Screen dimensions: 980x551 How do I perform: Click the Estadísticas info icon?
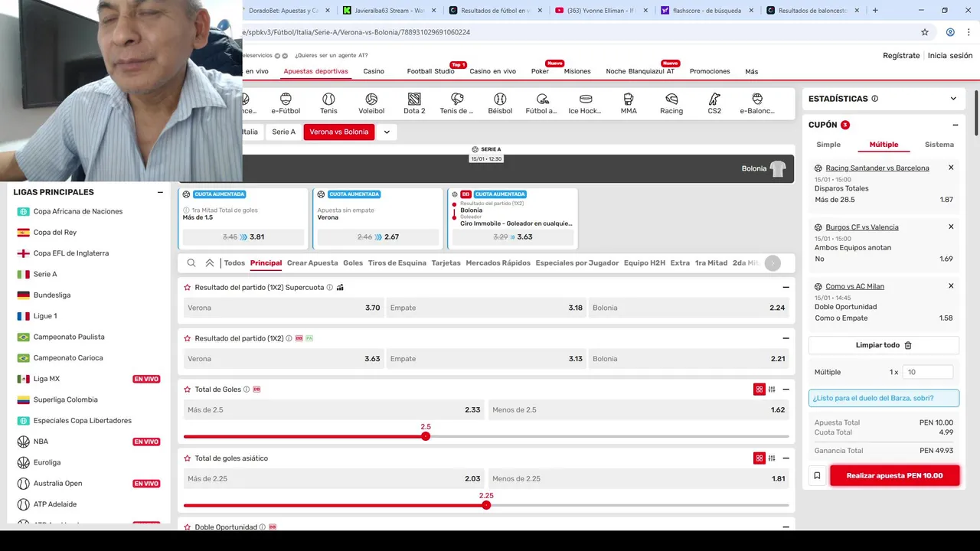coord(875,99)
